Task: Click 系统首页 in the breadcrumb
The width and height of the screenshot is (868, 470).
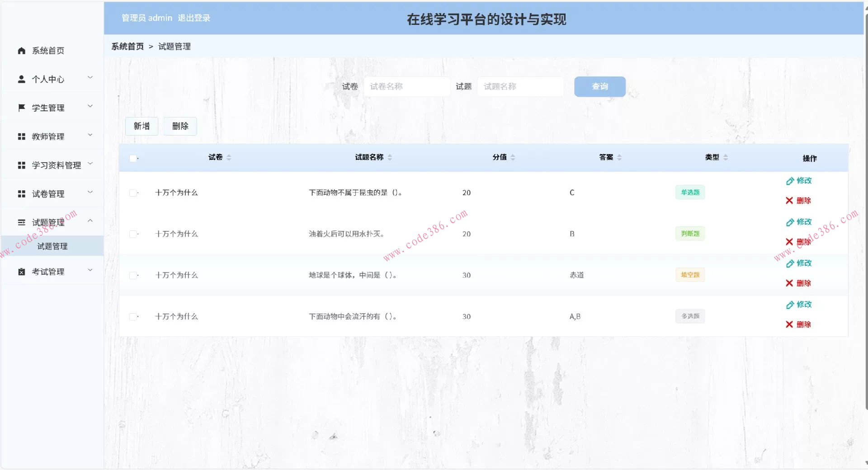Action: [128, 46]
